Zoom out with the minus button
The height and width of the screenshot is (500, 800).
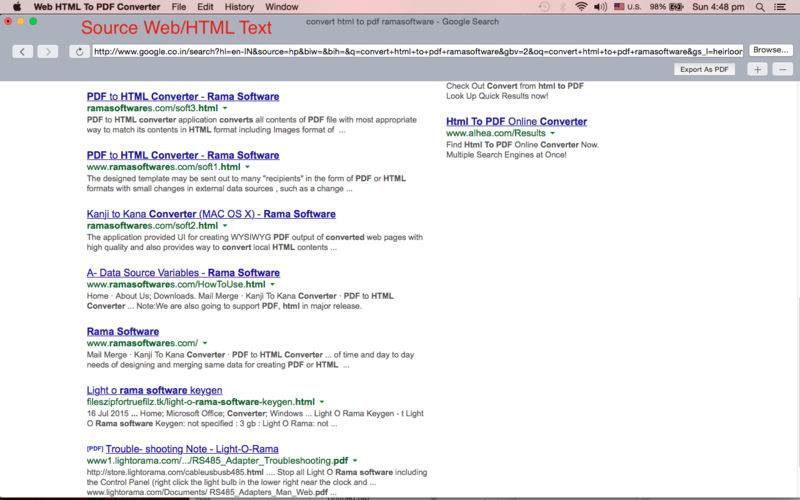click(783, 69)
